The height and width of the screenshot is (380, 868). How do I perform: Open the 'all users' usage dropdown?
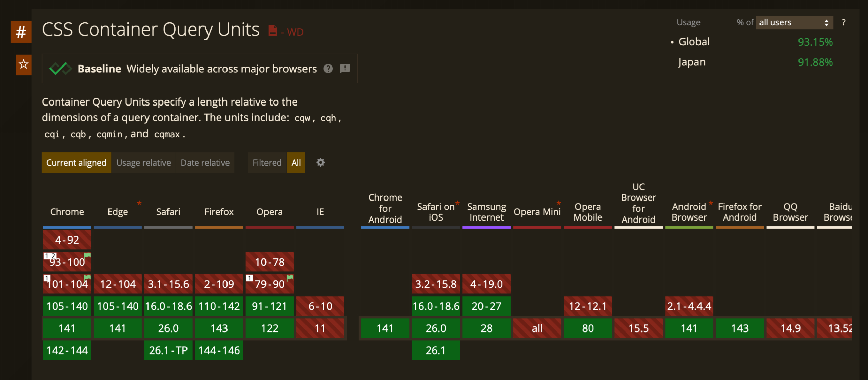click(x=794, y=22)
